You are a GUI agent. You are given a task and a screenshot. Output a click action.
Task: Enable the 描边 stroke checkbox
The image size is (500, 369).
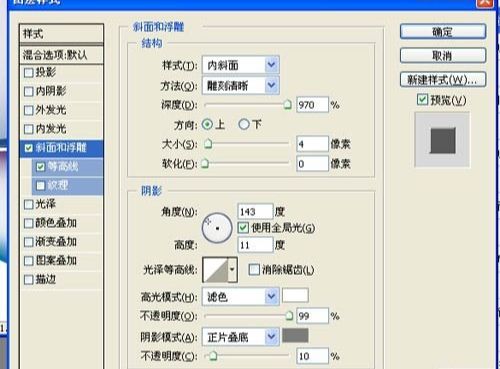[x=29, y=279]
